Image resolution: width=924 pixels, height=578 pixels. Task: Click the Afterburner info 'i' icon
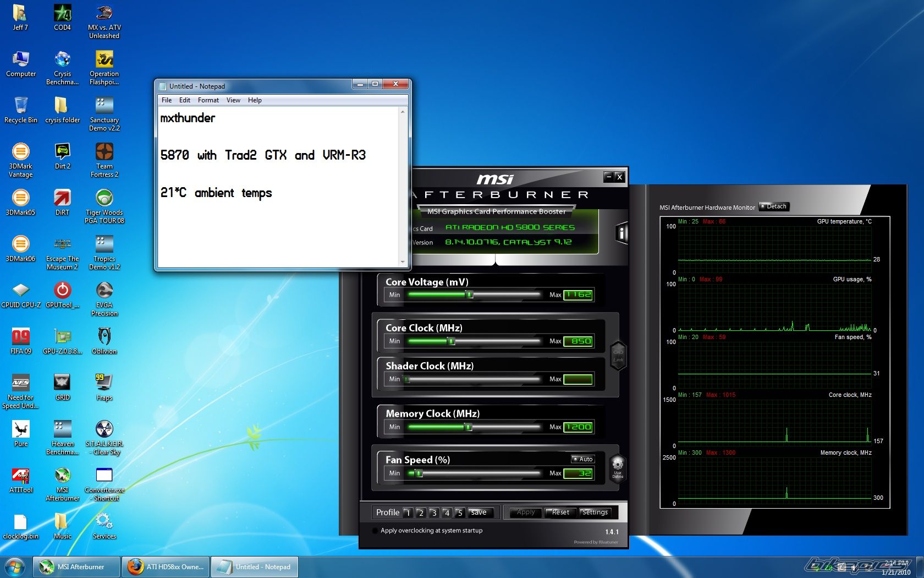[621, 233]
